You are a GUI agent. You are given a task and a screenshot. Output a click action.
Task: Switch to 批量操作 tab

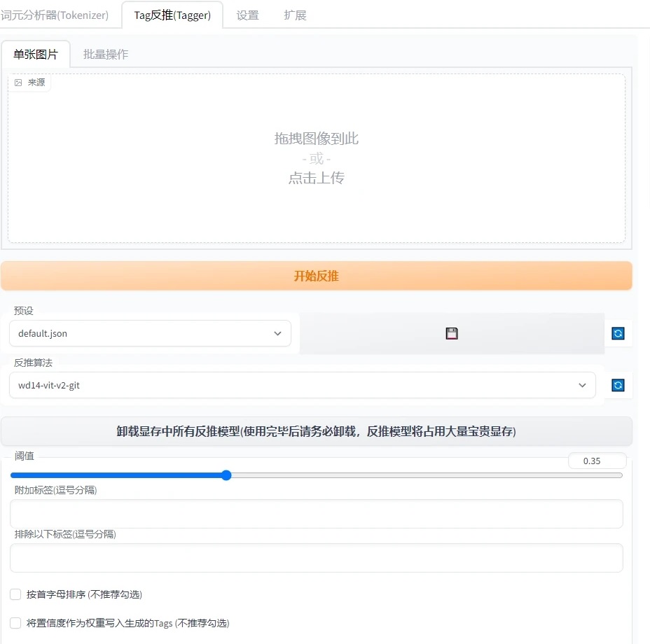point(105,54)
